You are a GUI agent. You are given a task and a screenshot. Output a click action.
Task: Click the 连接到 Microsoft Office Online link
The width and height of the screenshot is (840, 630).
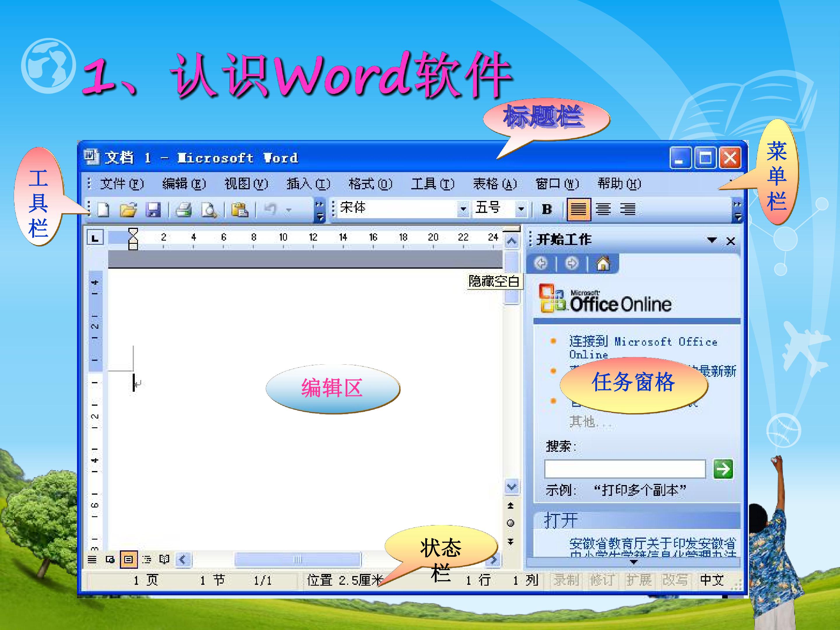pyautogui.click(x=643, y=347)
